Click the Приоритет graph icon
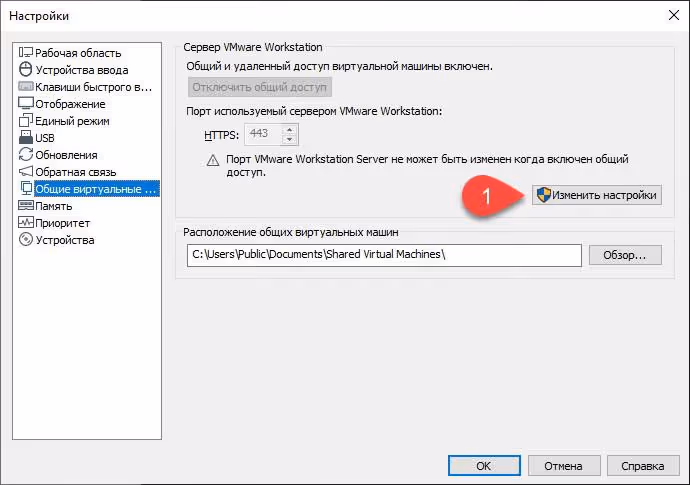Viewport: 690px width, 485px height. (26, 222)
